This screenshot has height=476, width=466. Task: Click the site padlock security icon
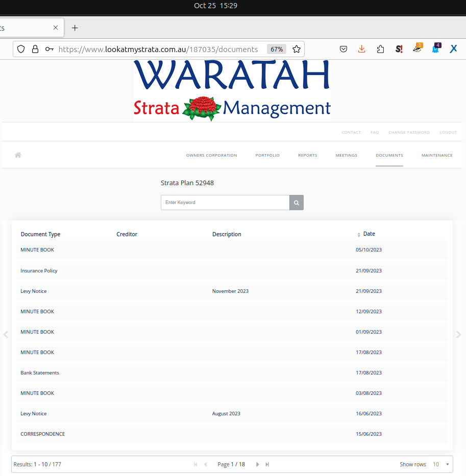point(35,49)
